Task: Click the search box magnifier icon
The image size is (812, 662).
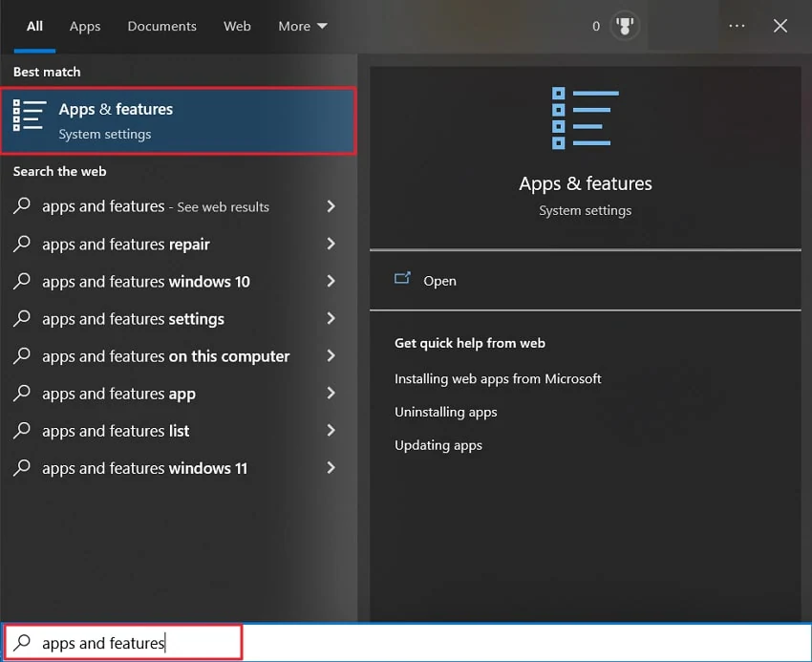Action: 22,642
